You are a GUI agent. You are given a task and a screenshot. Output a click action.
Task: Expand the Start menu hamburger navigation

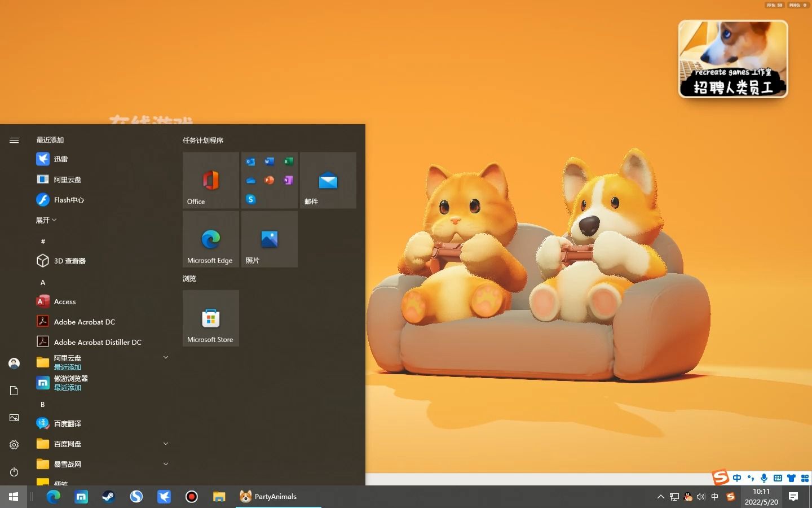coord(14,140)
